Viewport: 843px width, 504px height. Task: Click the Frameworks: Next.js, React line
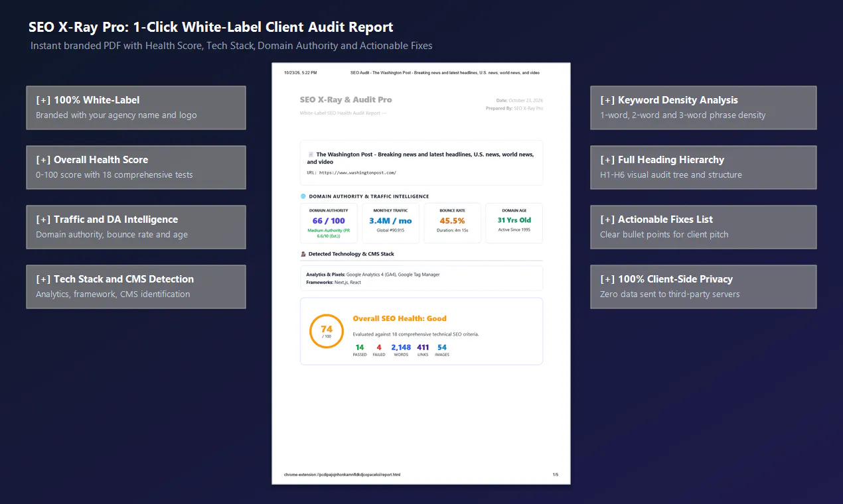(x=334, y=282)
